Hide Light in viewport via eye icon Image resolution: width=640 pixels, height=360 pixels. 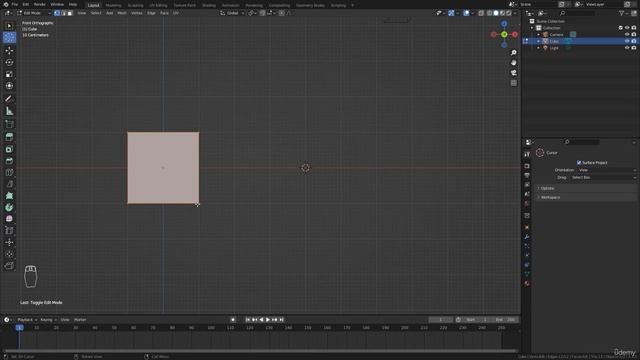coord(627,48)
